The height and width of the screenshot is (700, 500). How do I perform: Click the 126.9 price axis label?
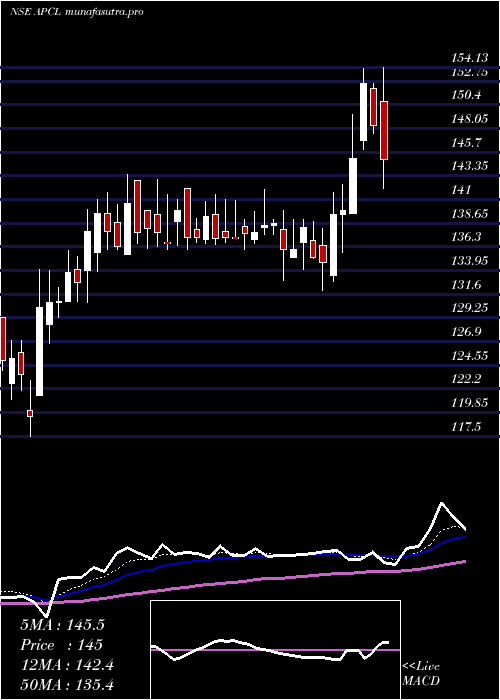pyautogui.click(x=466, y=332)
